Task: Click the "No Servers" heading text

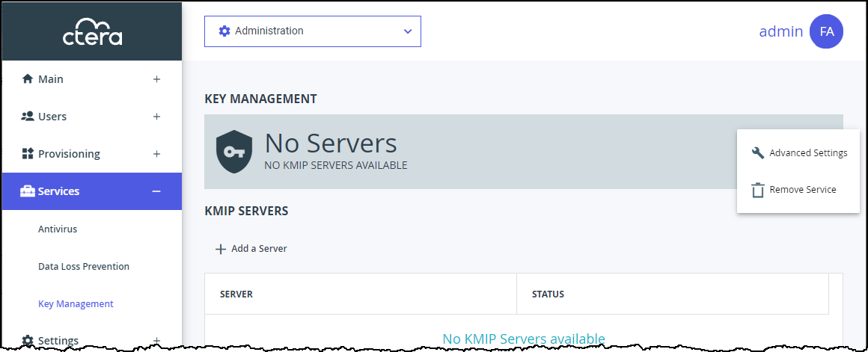Action: coord(331,143)
